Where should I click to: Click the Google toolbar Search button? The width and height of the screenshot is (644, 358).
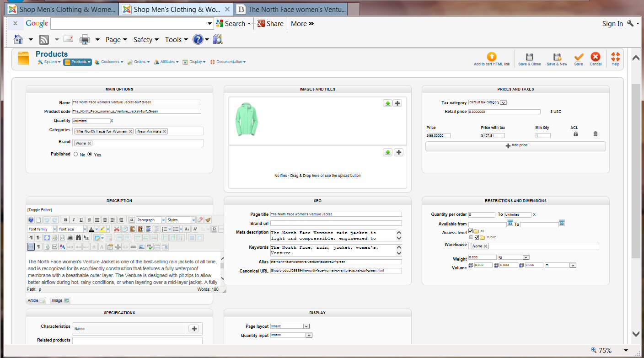click(x=231, y=24)
